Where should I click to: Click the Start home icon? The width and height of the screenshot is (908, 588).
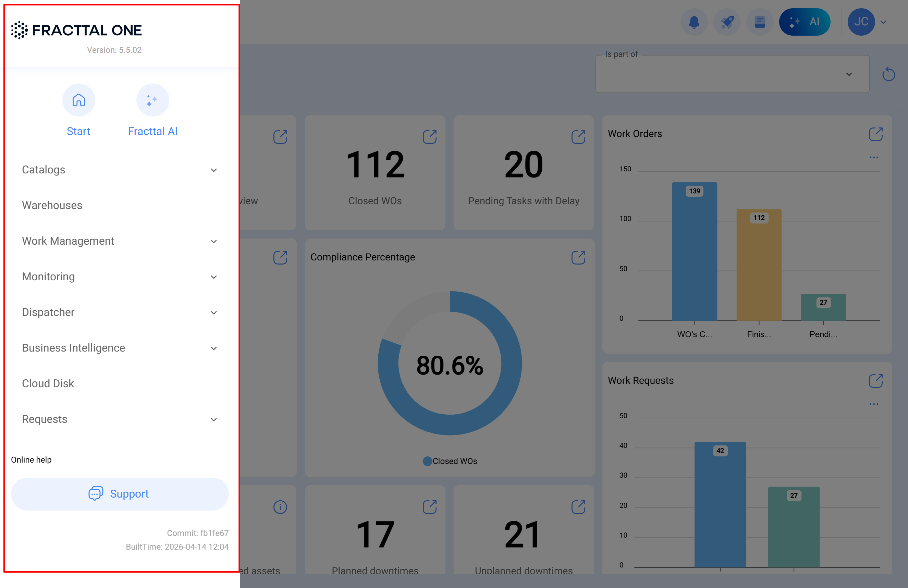[78, 100]
